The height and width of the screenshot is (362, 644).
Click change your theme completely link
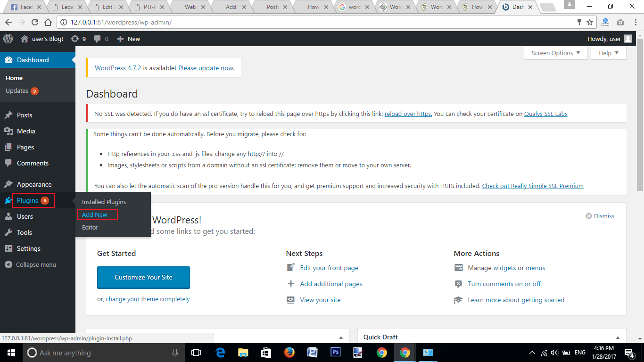(x=148, y=299)
